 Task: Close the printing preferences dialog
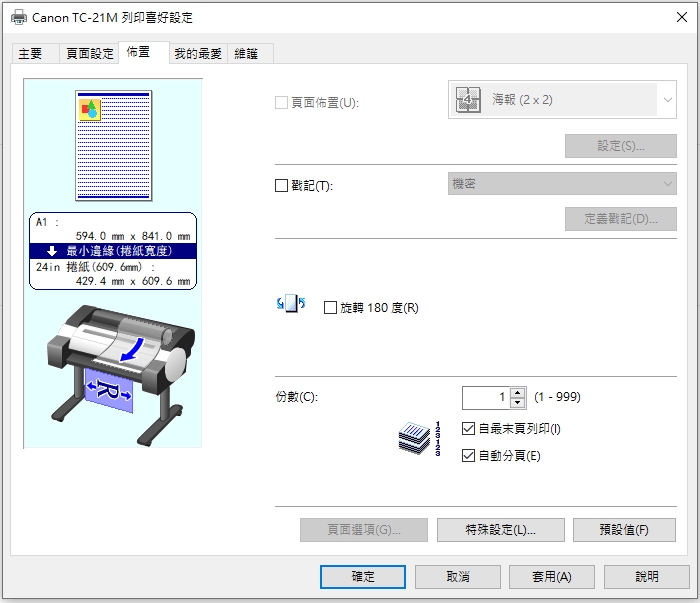(682, 17)
